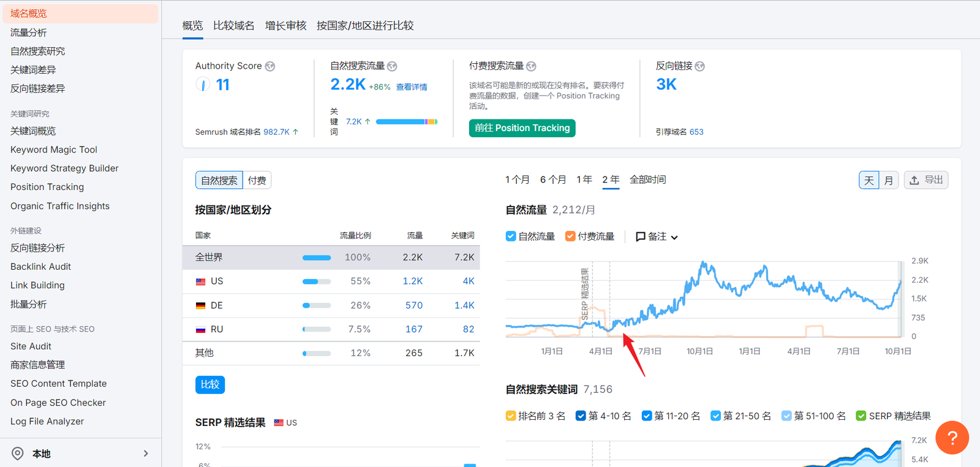Open Backlink Audit in the sidebar
Viewport: 980px width, 467px height.
click(40, 267)
